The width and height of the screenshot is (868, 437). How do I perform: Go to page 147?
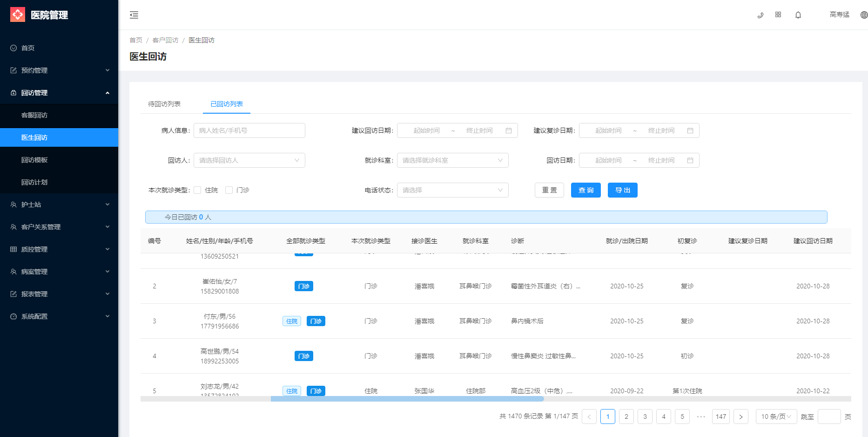click(721, 417)
